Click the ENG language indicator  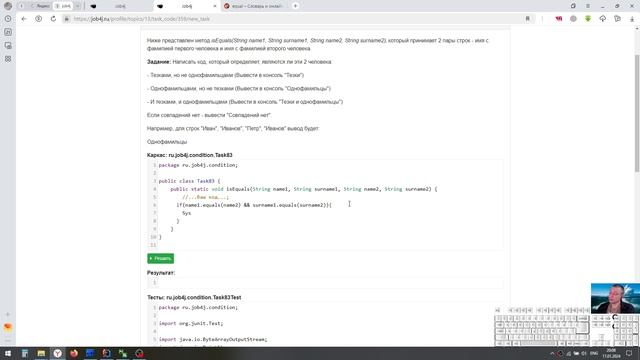594,353
